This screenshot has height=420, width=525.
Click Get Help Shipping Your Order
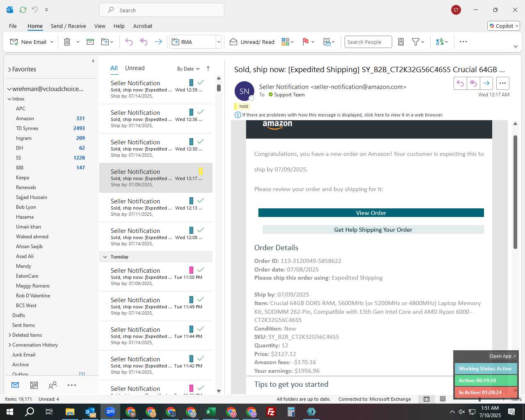pyautogui.click(x=373, y=230)
